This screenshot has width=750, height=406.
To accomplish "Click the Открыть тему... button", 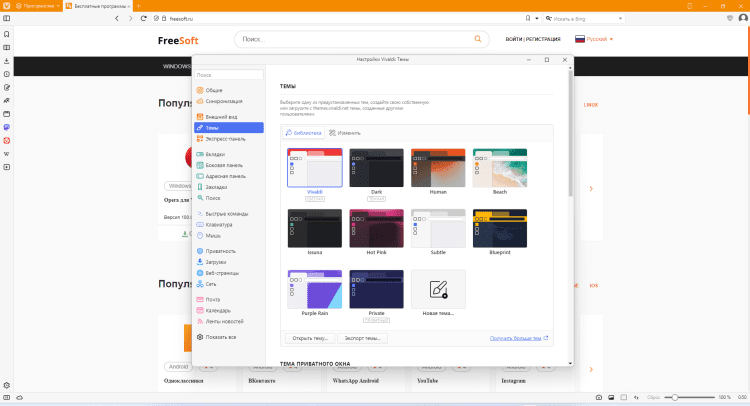I will tap(310, 338).
